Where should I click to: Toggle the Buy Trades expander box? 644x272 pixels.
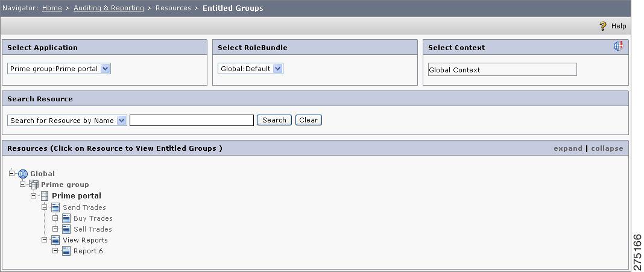(55, 218)
